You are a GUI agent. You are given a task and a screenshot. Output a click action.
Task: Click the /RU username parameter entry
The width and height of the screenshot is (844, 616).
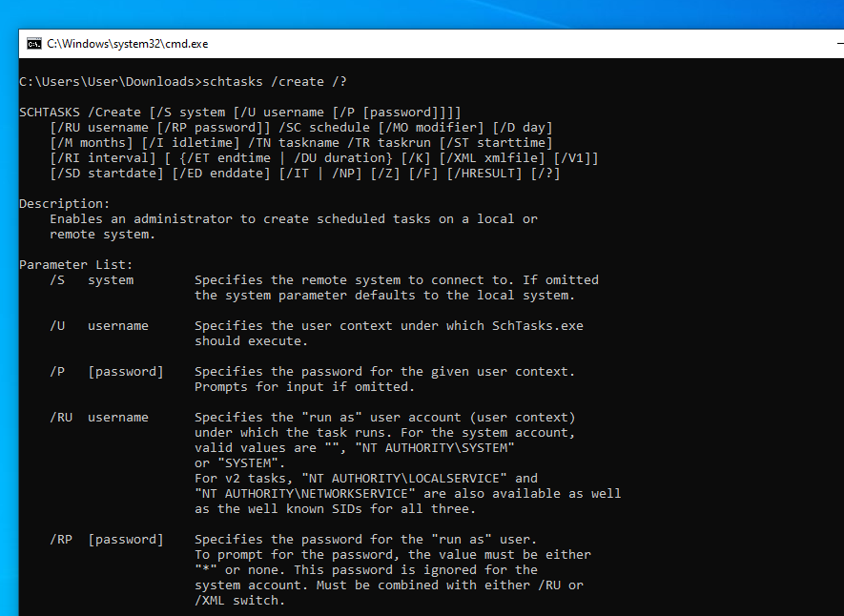[99, 418]
